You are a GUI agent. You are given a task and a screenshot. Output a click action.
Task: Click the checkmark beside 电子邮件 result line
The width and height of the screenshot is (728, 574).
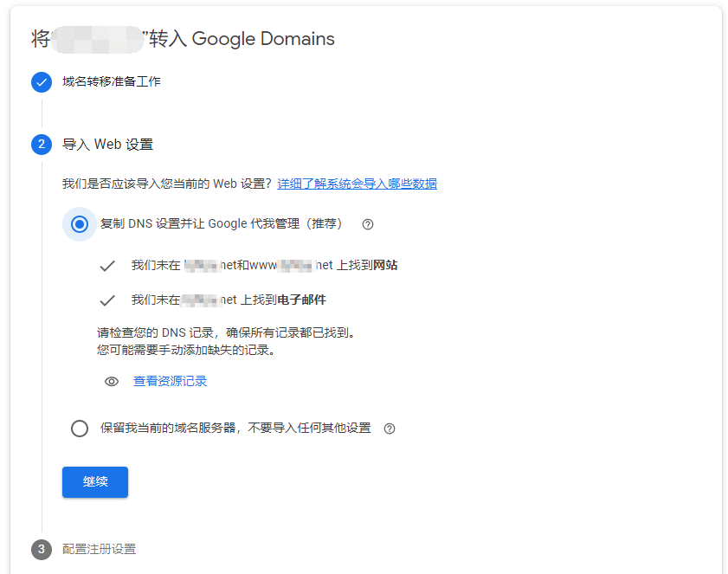(107, 300)
